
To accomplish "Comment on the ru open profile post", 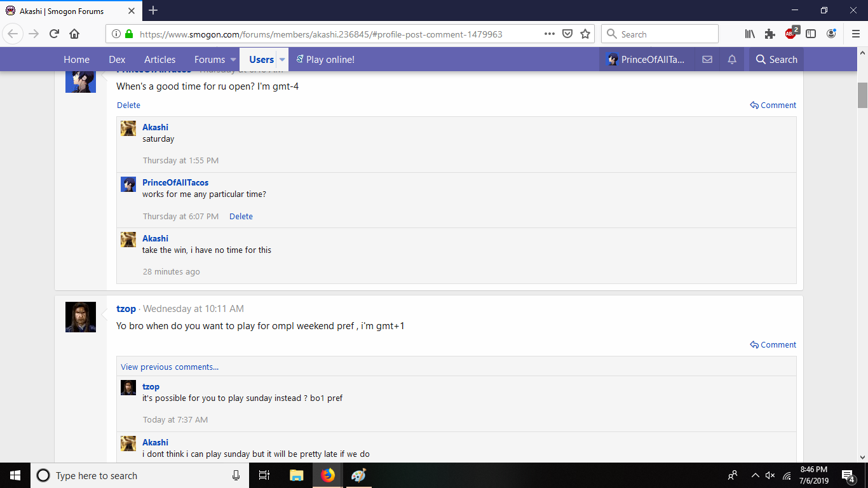I will 773,105.
